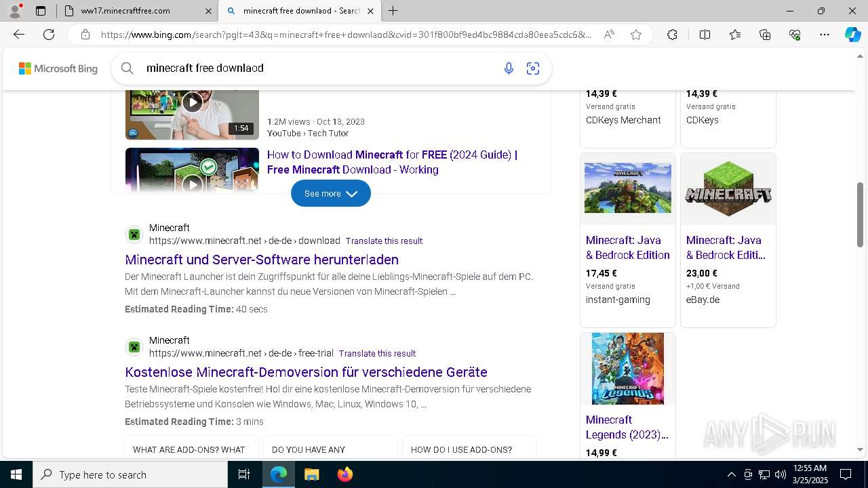
Task: Open Minecraft und Server-Software herunterladen link
Action: tap(262, 260)
